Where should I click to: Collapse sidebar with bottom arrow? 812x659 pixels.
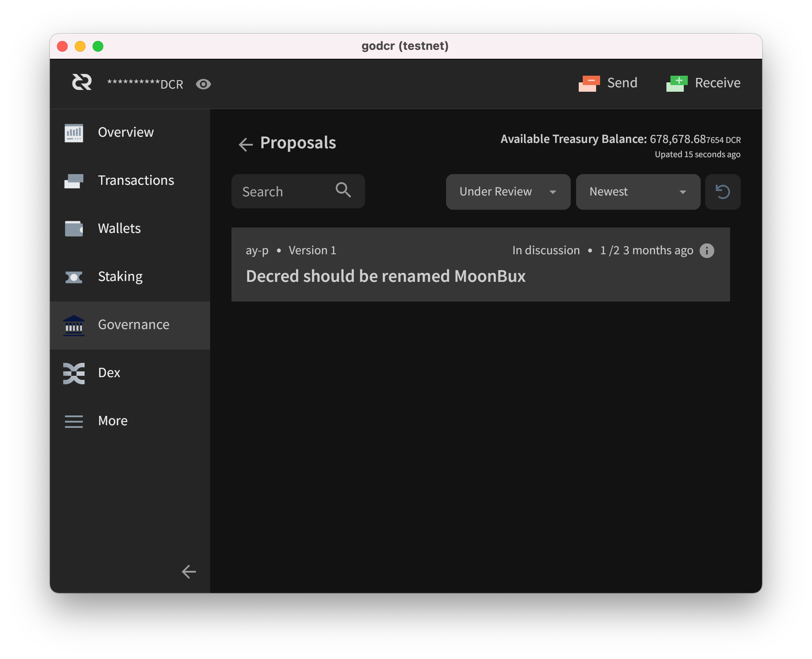click(189, 572)
